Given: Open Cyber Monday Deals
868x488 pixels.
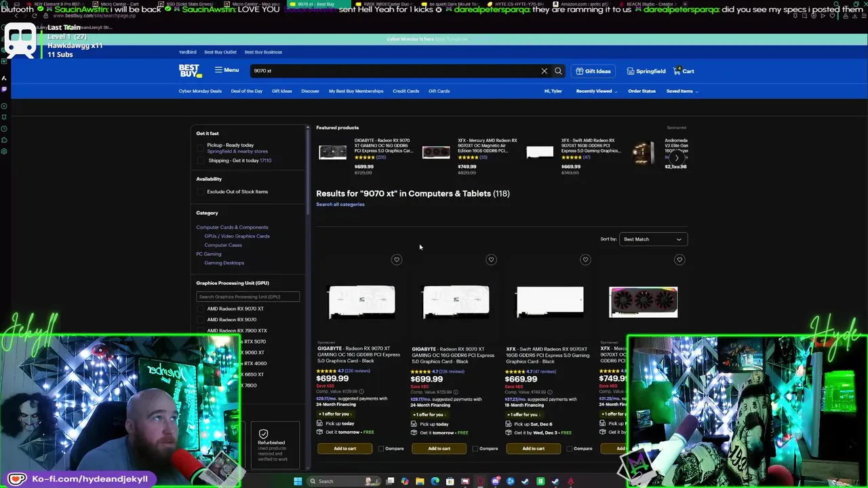Looking at the screenshot, I should coord(200,91).
